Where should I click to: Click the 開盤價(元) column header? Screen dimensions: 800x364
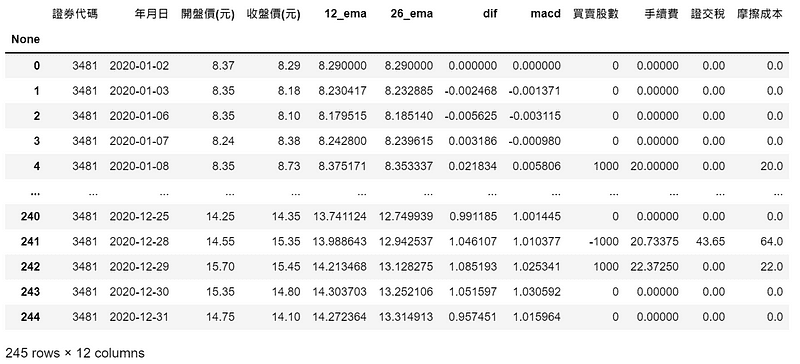pos(208,14)
